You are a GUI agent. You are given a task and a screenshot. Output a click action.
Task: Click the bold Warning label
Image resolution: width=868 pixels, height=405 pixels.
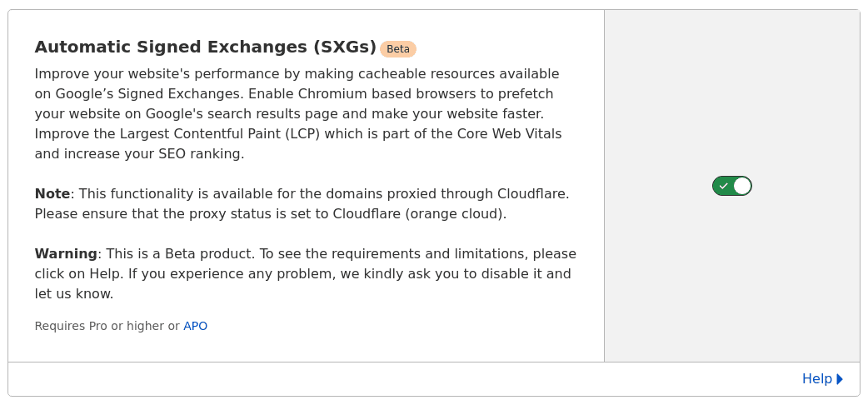coord(66,254)
